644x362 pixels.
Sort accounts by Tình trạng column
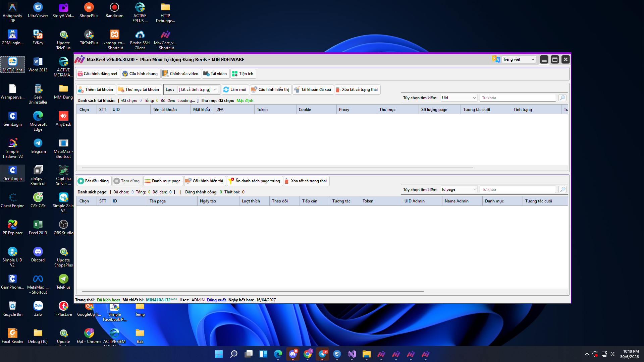pos(536,110)
